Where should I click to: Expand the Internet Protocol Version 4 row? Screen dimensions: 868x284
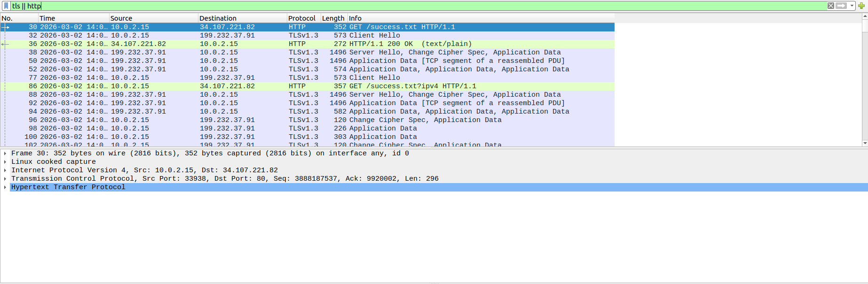click(x=5, y=170)
